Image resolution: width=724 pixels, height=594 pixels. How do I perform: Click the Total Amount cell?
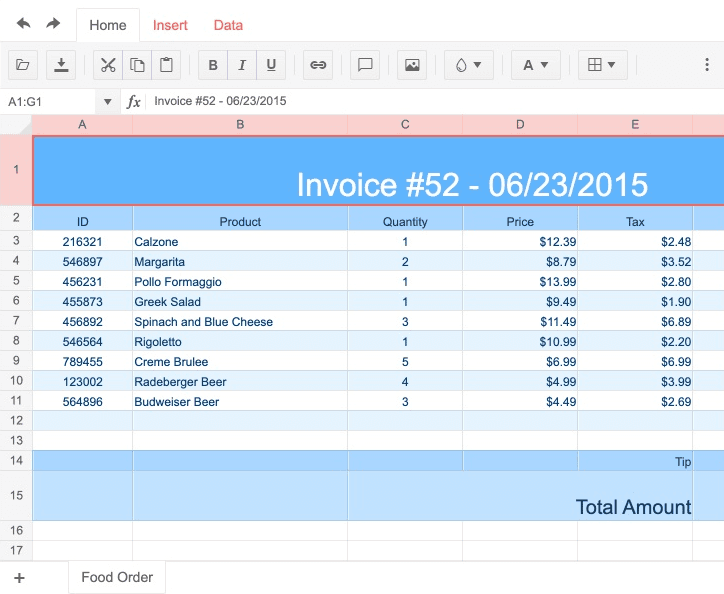520,496
